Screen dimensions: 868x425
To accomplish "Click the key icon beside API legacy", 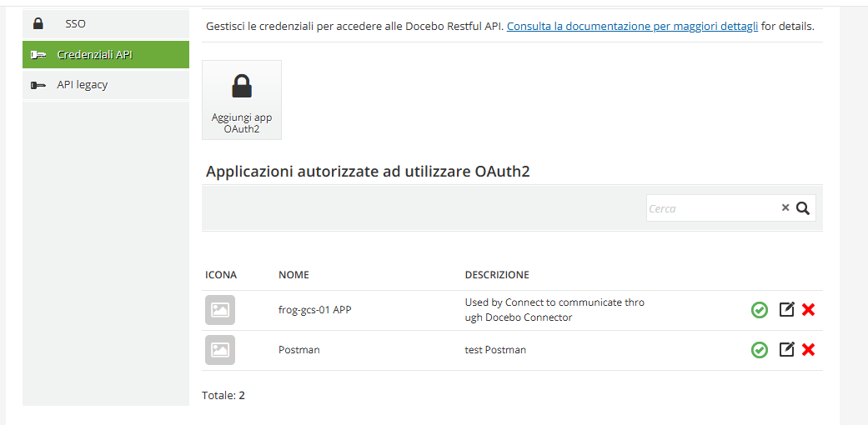I will coord(38,85).
